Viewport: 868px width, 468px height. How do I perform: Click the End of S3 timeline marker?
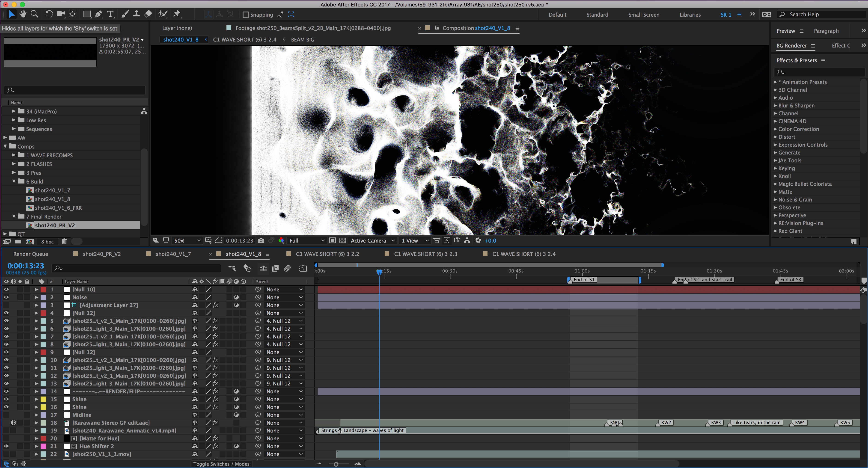(791, 280)
